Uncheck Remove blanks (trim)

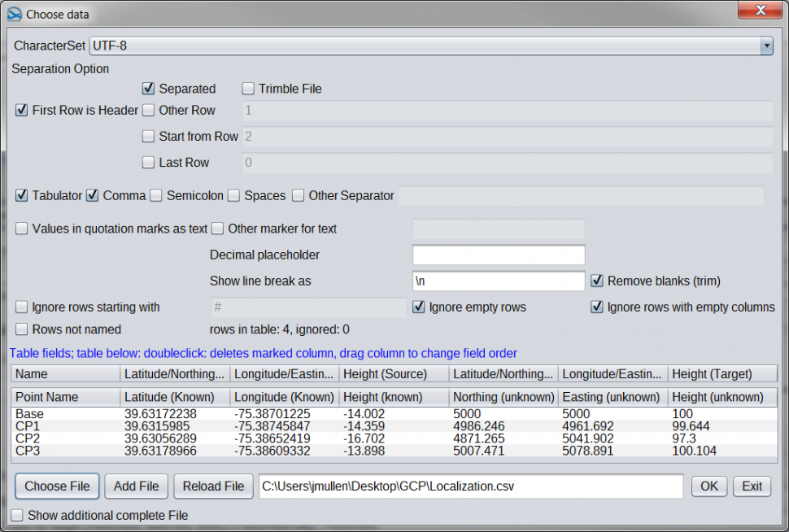click(x=597, y=281)
